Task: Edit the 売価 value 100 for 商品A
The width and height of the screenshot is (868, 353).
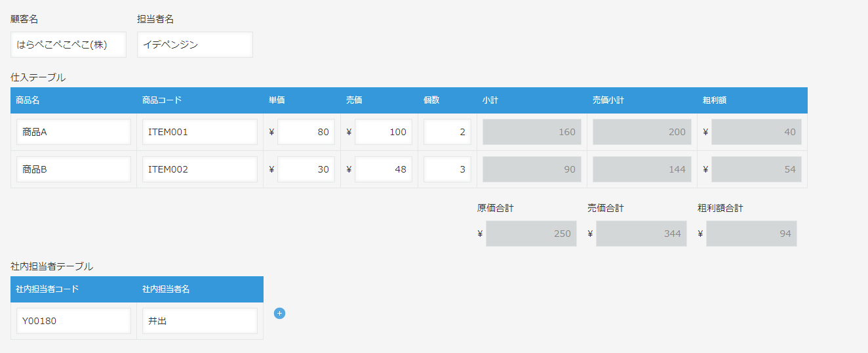Action: (384, 132)
